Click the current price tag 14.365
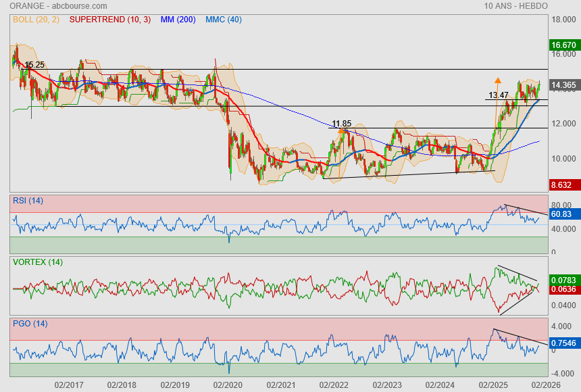 tap(563, 85)
